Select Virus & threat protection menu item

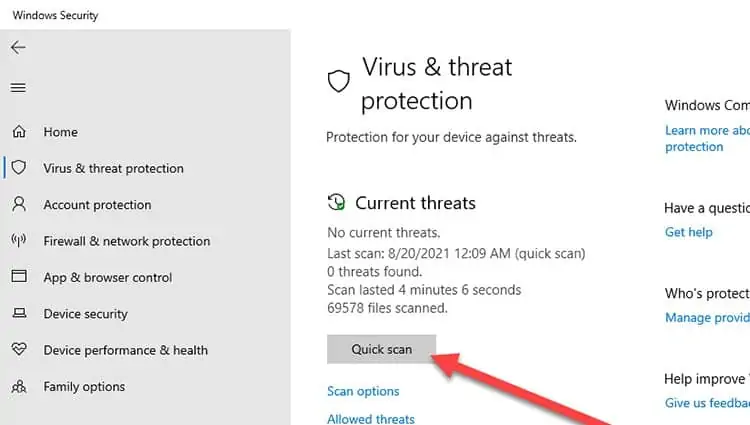[x=113, y=168]
